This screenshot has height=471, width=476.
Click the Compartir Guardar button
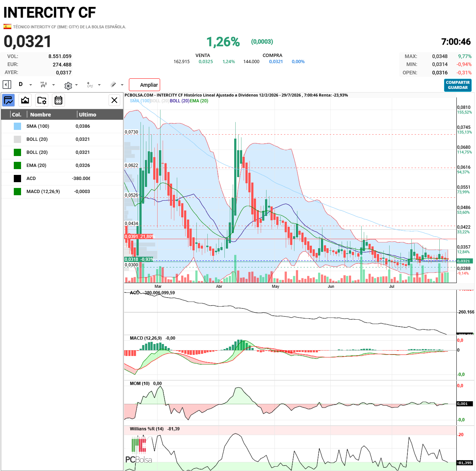(458, 85)
